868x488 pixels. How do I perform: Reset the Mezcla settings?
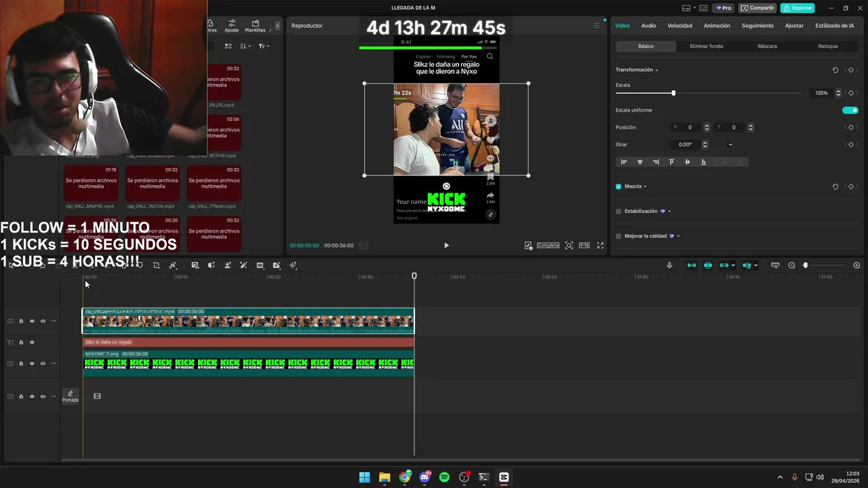pos(835,186)
